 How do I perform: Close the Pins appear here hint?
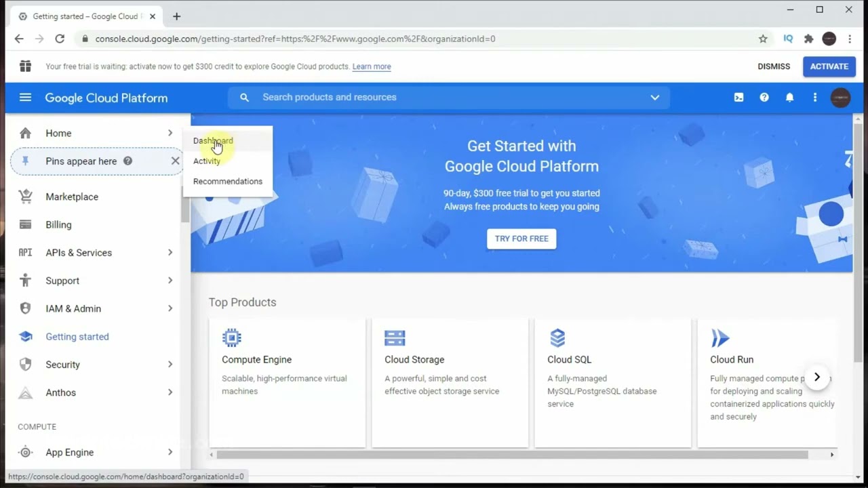click(x=175, y=161)
